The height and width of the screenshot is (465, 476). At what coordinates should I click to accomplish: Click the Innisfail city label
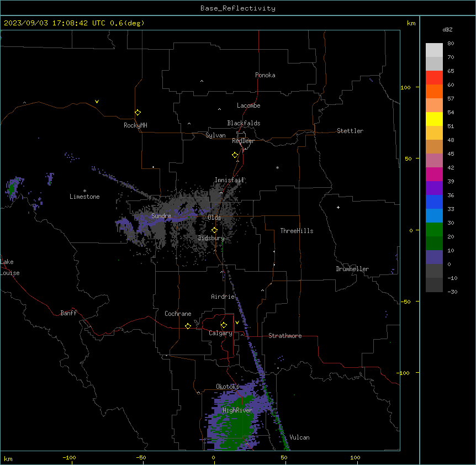[229, 180]
